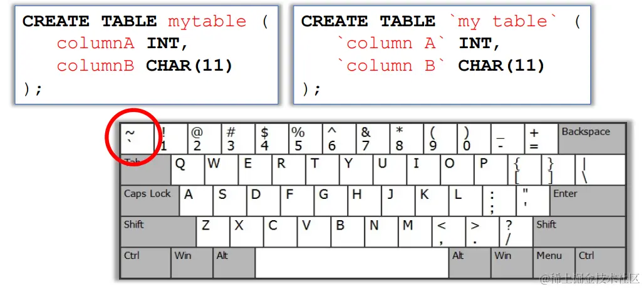Click the 3 and # key
The image size is (644, 289).
(238, 138)
